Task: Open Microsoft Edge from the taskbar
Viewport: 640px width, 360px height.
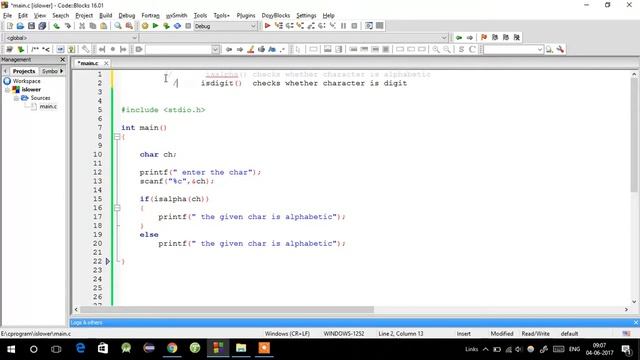Action: coord(80,348)
